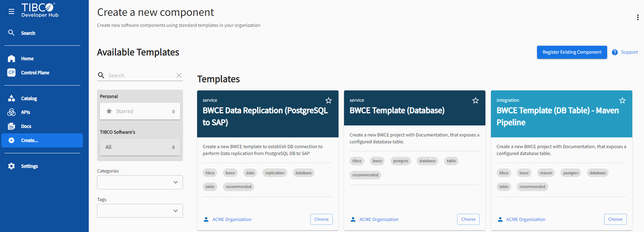Star the BWCE Data Replication template
This screenshot has width=644, height=232.
click(329, 100)
